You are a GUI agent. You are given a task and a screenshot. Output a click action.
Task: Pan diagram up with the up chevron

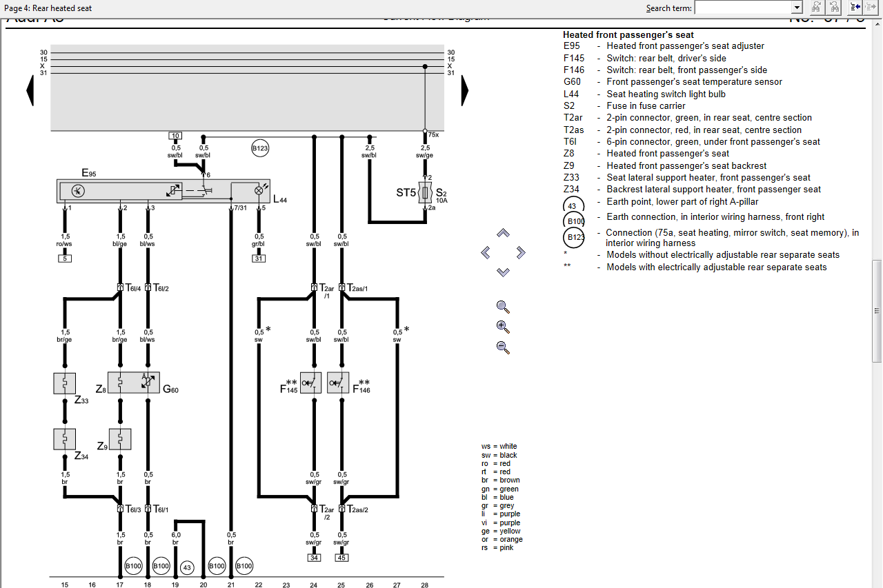[x=503, y=234]
